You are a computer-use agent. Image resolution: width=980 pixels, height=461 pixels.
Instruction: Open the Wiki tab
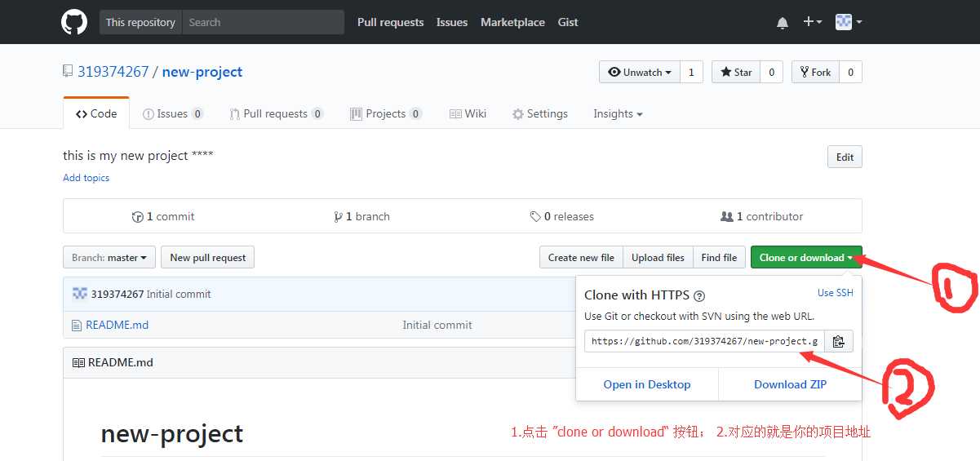pyautogui.click(x=468, y=113)
